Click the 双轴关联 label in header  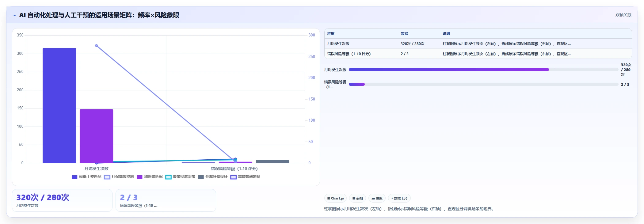(623, 15)
